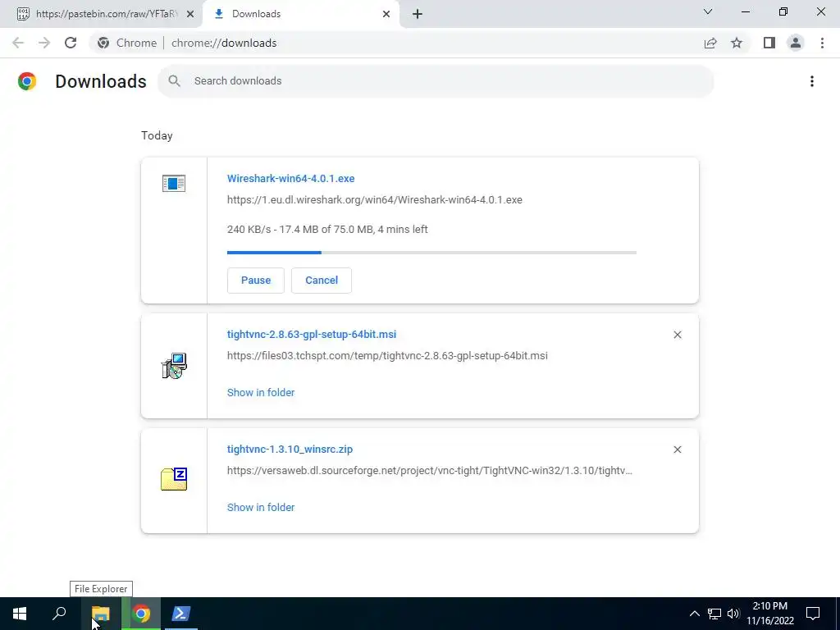Show tightvnc-2.8.63 msi in folder

(x=261, y=393)
